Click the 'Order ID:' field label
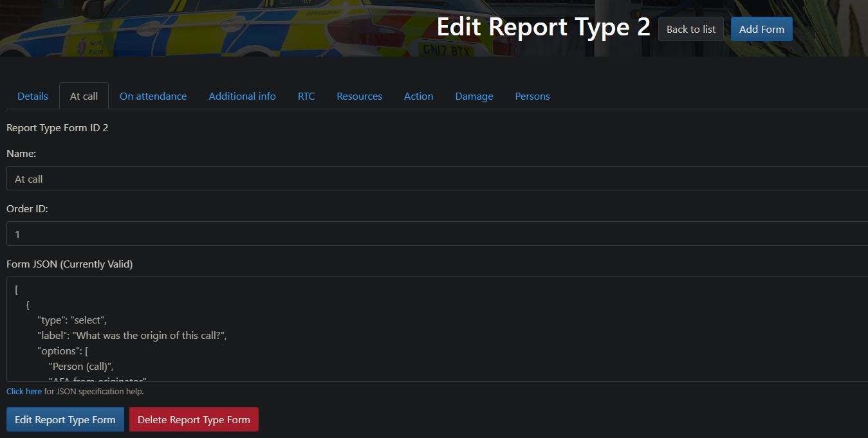The height and width of the screenshot is (438, 868). click(27, 209)
